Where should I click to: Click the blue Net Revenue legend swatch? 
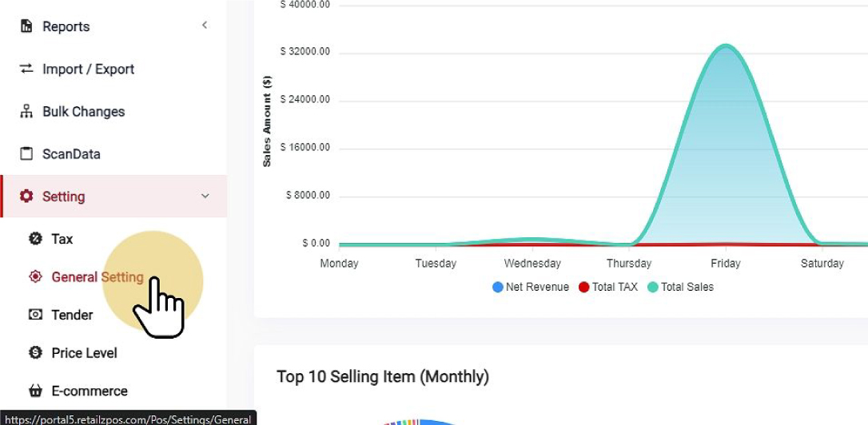(498, 287)
